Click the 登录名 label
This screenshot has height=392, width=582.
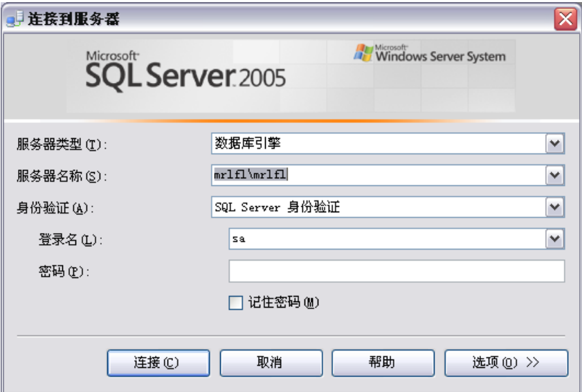(x=71, y=240)
